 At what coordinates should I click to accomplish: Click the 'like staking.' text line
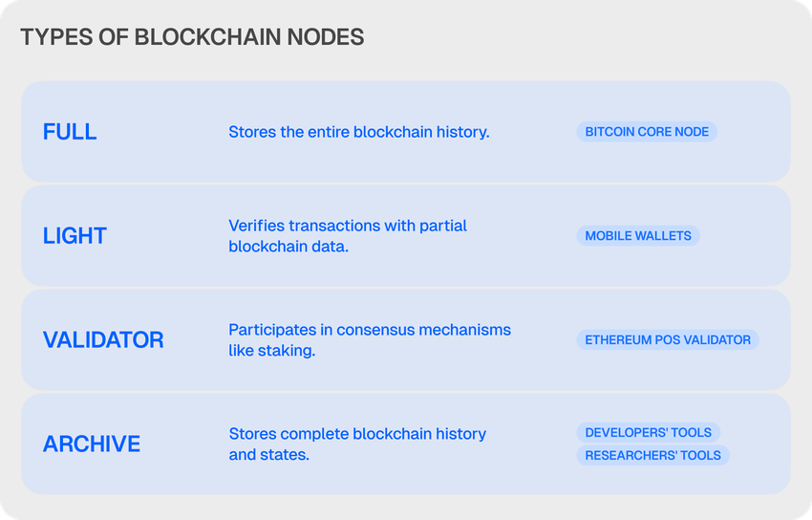272,351
